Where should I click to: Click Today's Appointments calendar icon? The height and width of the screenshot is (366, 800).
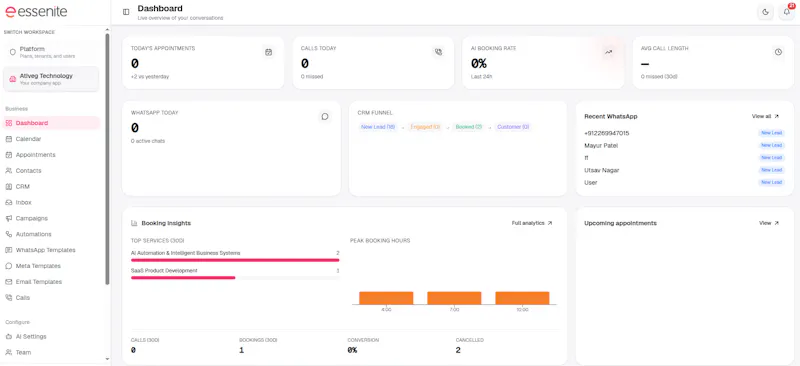tap(268, 52)
